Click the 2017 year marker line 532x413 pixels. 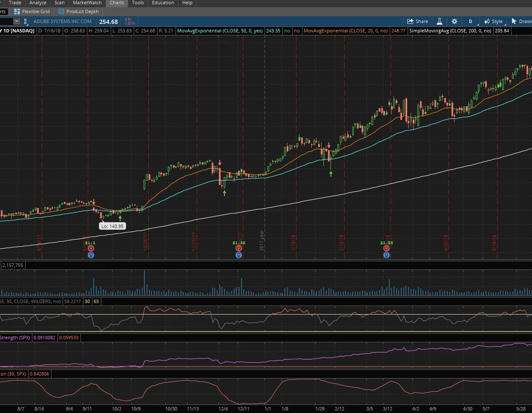263,241
